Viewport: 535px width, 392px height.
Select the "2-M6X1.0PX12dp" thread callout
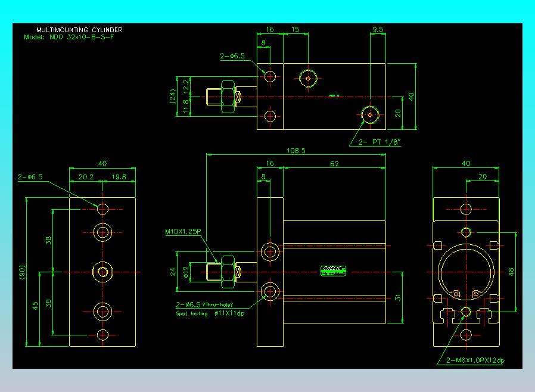pyautogui.click(x=475, y=360)
